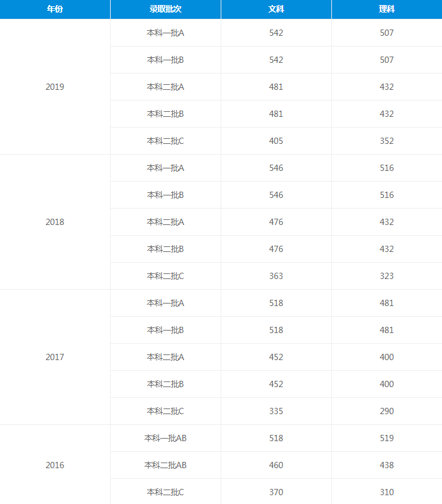Select the 文科 score 335 cell
This screenshot has height=504, width=442.
276,411
